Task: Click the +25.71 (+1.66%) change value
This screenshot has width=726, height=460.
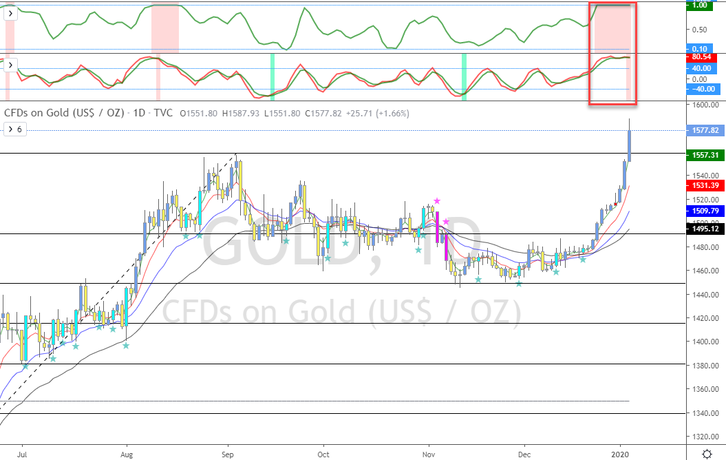Action: click(x=377, y=113)
